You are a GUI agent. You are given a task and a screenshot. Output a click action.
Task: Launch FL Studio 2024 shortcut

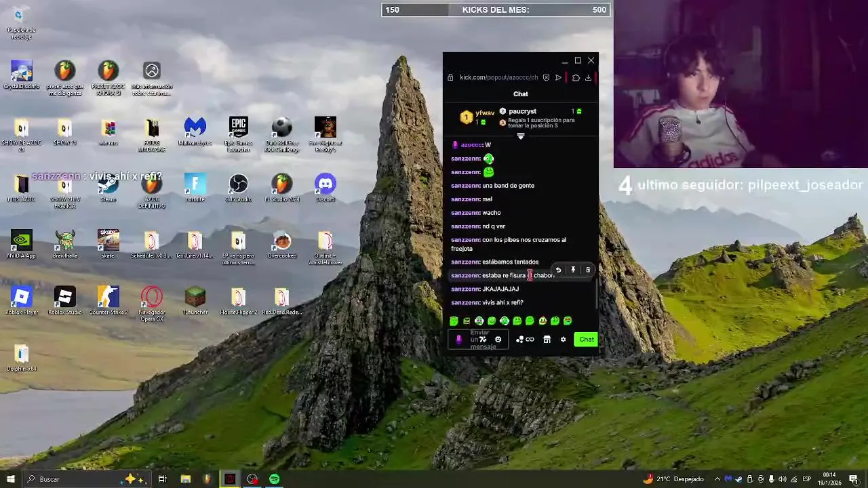pos(281,188)
